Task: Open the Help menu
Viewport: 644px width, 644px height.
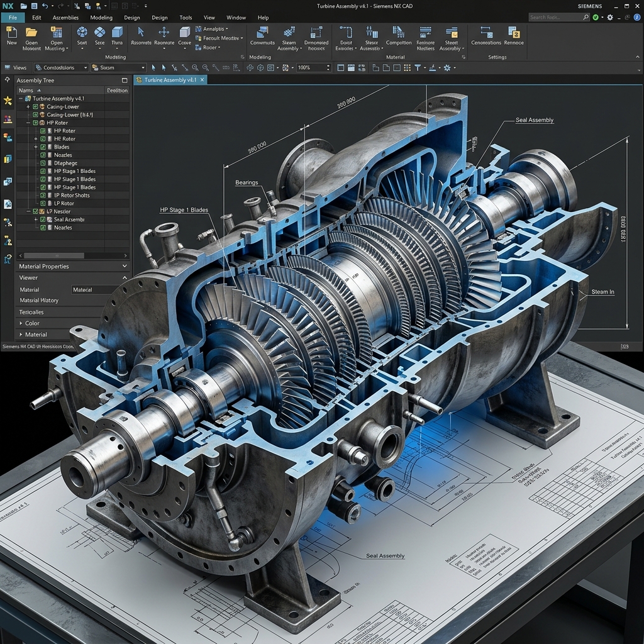Action: point(264,18)
